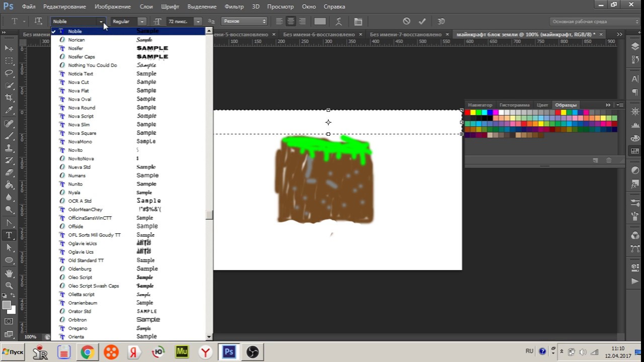Select the Clone Stamp tool
This screenshot has height=362, width=644.
point(9,148)
